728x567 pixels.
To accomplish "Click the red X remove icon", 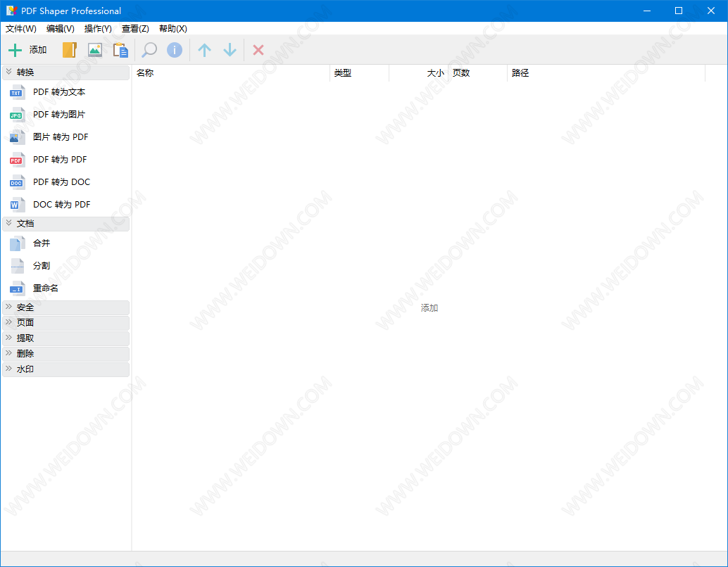I will pos(258,50).
